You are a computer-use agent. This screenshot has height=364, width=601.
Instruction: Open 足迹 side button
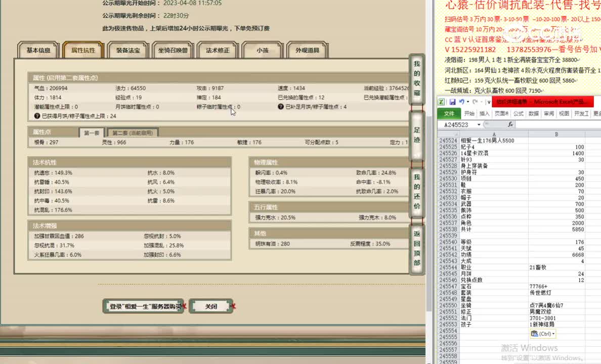tap(417, 135)
